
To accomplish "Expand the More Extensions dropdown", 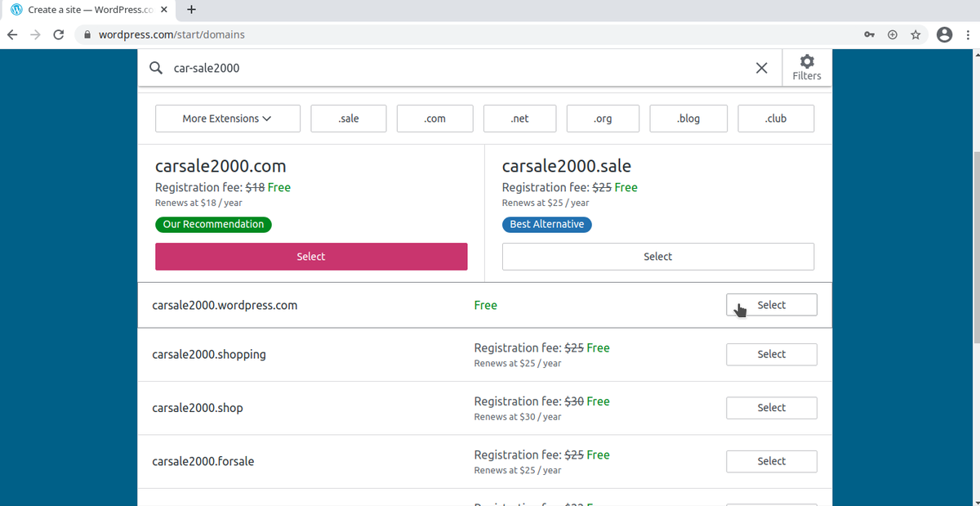I will point(228,119).
